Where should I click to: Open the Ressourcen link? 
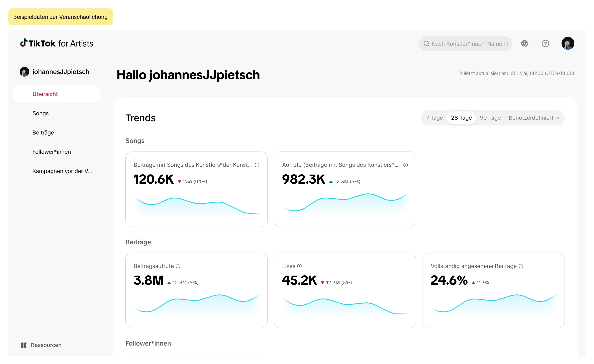pos(41,345)
